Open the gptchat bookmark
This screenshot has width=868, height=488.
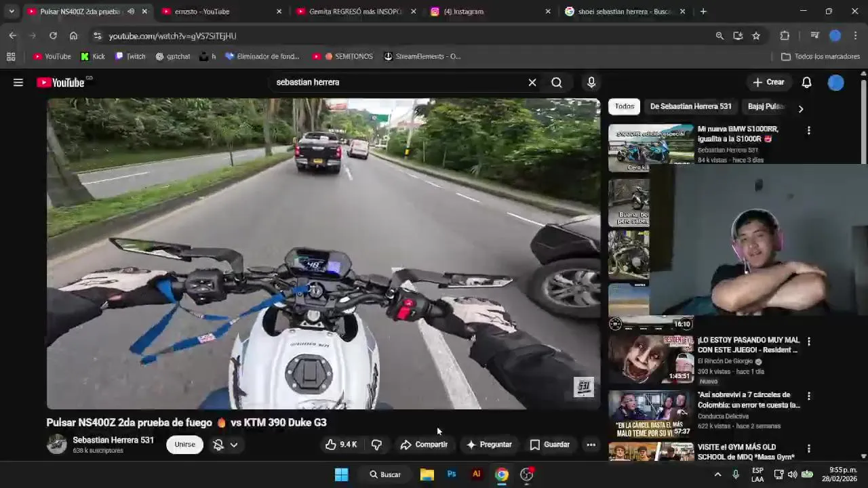tap(172, 56)
